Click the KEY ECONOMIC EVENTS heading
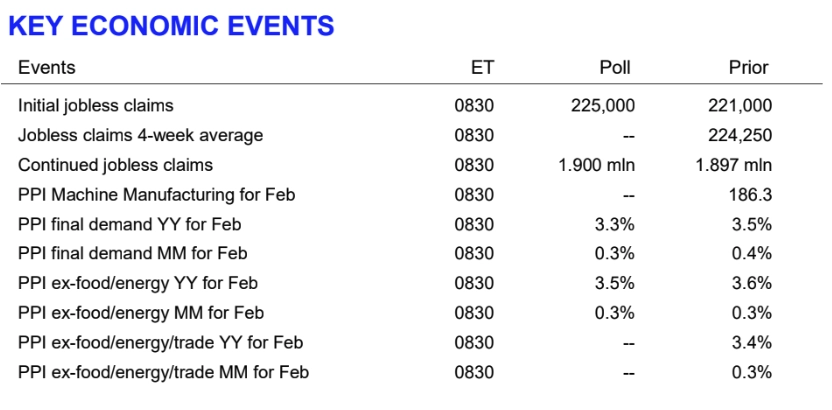The image size is (832, 410). coord(171,27)
